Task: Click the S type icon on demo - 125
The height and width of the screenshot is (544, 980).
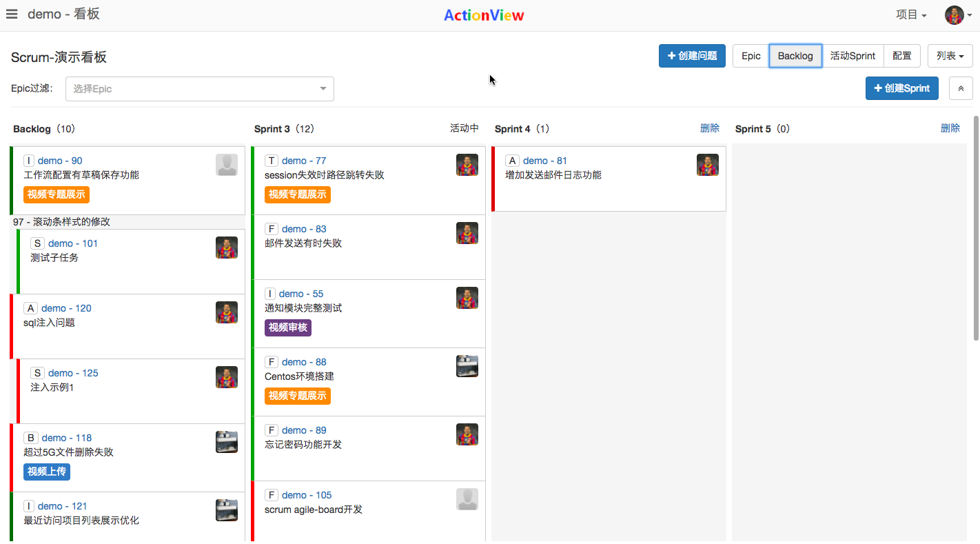Action: [37, 373]
